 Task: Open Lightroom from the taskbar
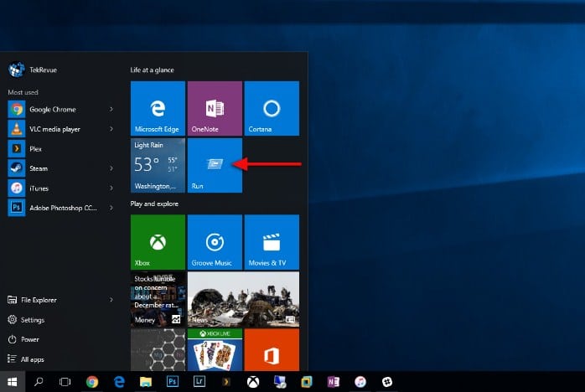[x=199, y=382]
